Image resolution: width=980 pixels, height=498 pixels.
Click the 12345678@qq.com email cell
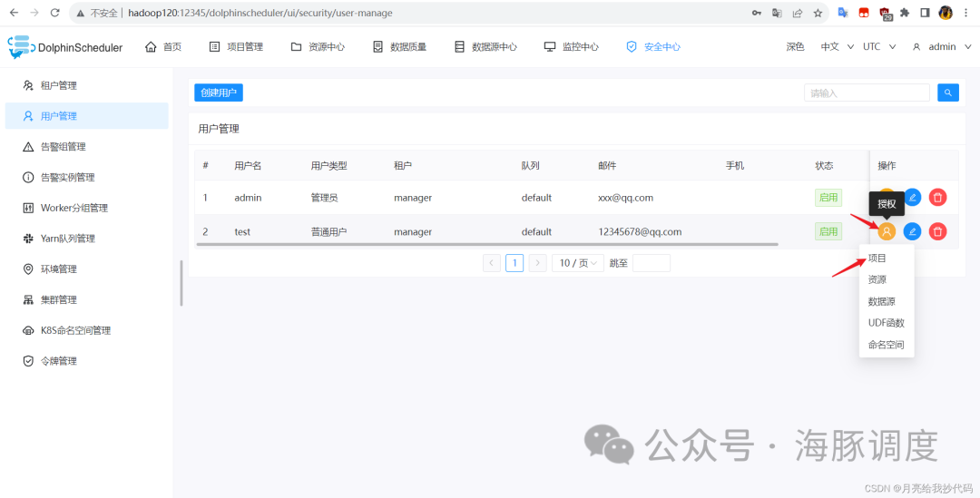coord(640,232)
